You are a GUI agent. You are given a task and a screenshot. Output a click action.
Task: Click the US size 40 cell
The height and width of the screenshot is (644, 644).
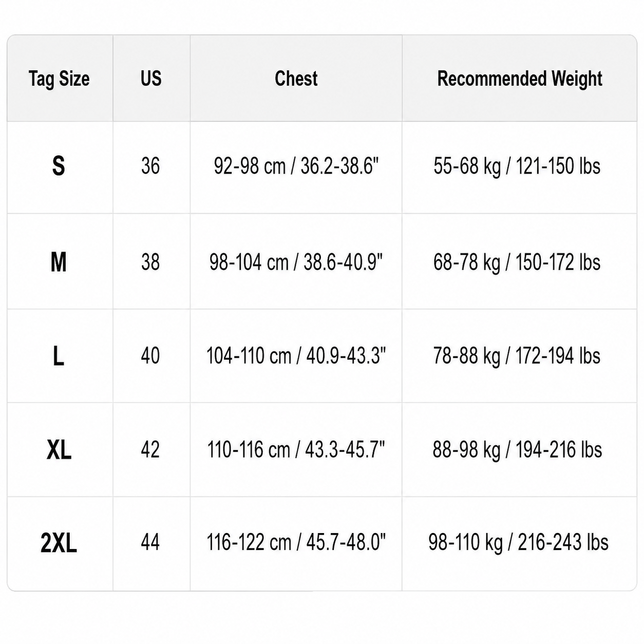tap(150, 356)
